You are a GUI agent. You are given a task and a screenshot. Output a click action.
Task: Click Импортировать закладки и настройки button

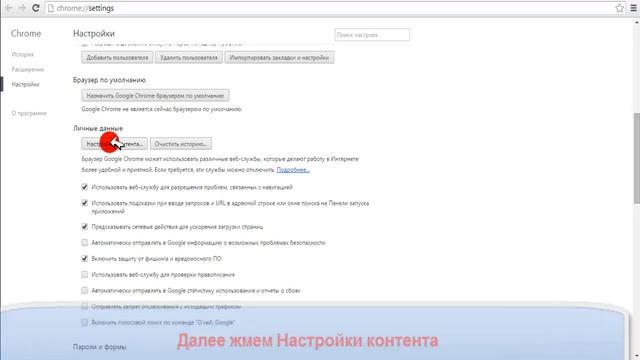tap(279, 58)
